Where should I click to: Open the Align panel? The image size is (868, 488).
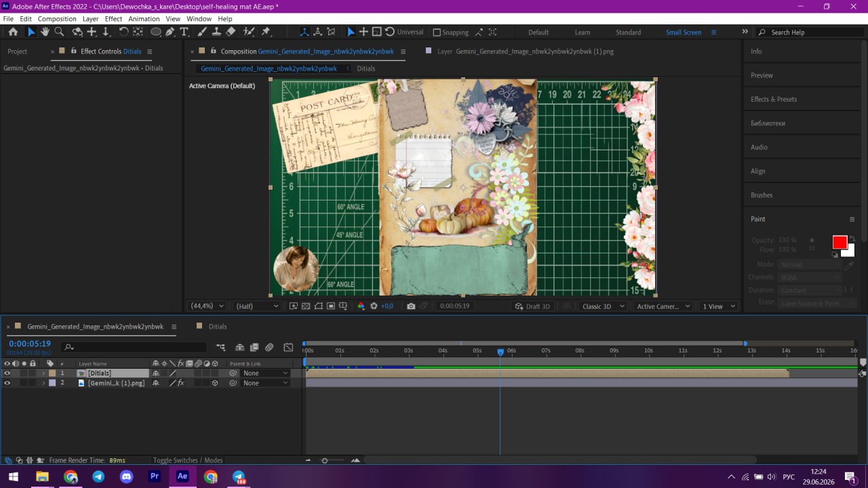tap(757, 171)
